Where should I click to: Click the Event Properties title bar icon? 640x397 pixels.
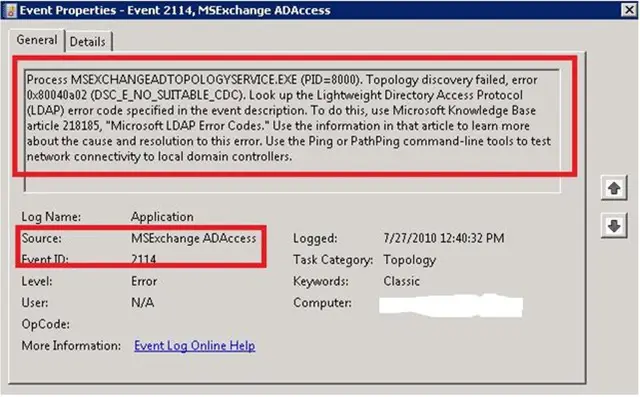(11, 10)
